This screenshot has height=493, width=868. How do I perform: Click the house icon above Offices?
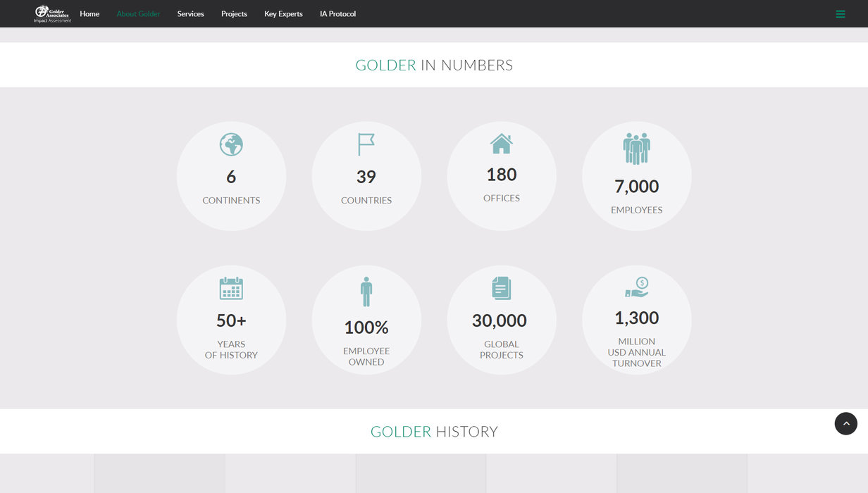(501, 144)
